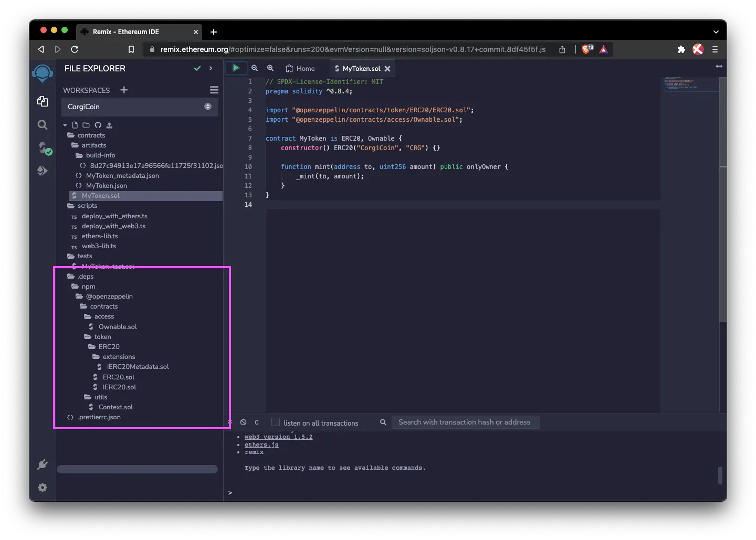This screenshot has height=540, width=756.
Task: Open a new browser tab
Action: [x=214, y=32]
